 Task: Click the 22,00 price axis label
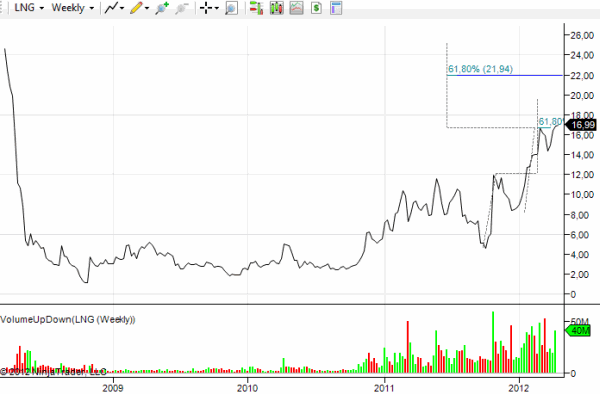[582, 76]
